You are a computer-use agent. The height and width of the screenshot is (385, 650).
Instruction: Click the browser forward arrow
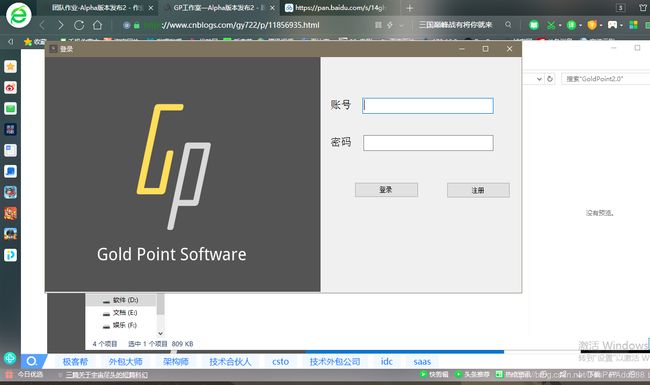click(61, 25)
